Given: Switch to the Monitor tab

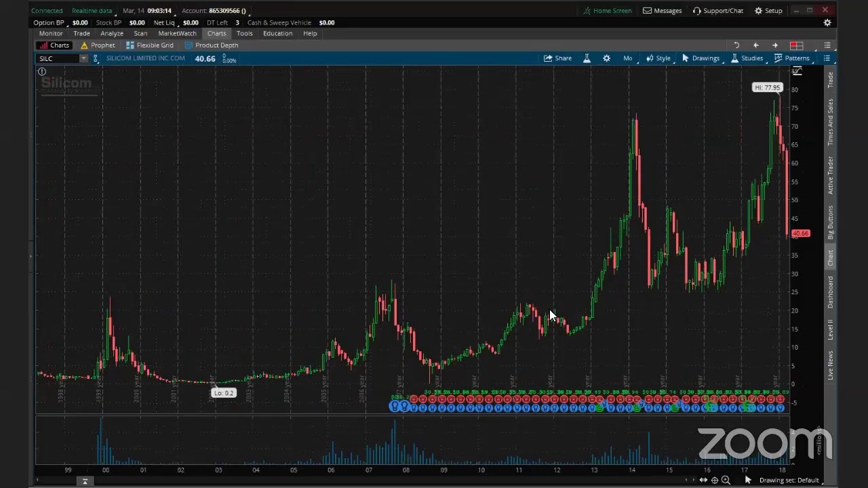Looking at the screenshot, I should pyautogui.click(x=51, y=33).
